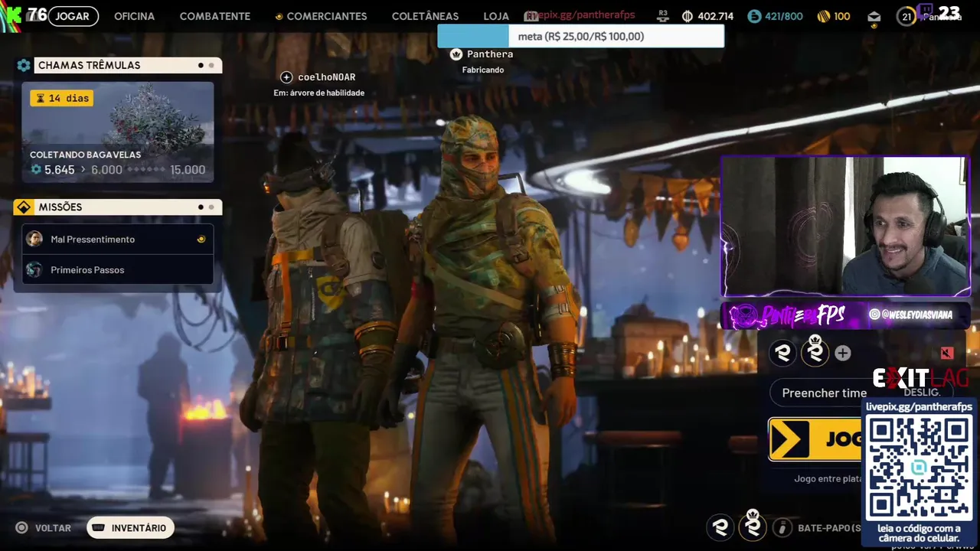Open the Primeiros Passos mission
The image size is (980, 551).
118,269
